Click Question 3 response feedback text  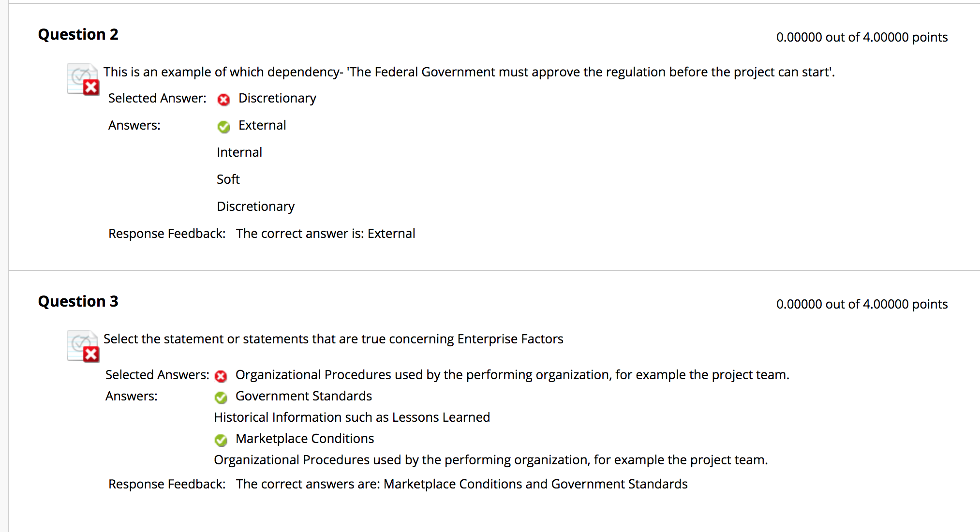(x=461, y=484)
